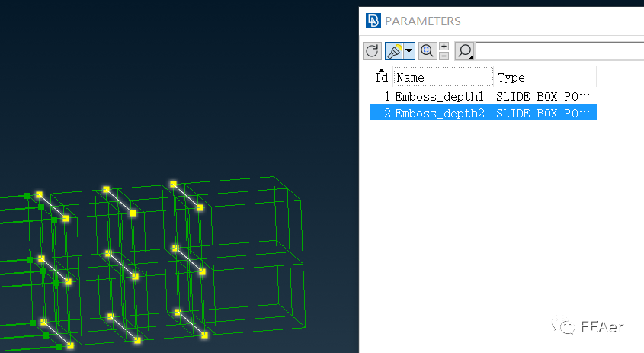
Task: Click the SLIDE BOX type of Emboss_depth2
Action: click(543, 113)
